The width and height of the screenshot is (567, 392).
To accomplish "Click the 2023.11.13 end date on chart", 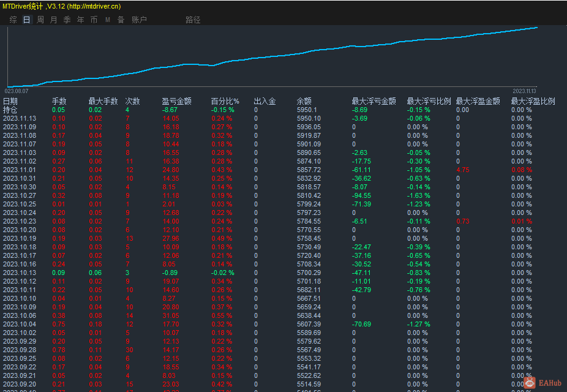I will [524, 91].
